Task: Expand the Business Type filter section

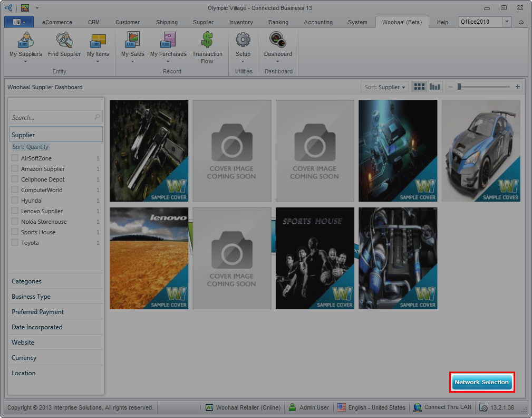Action: (x=56, y=297)
